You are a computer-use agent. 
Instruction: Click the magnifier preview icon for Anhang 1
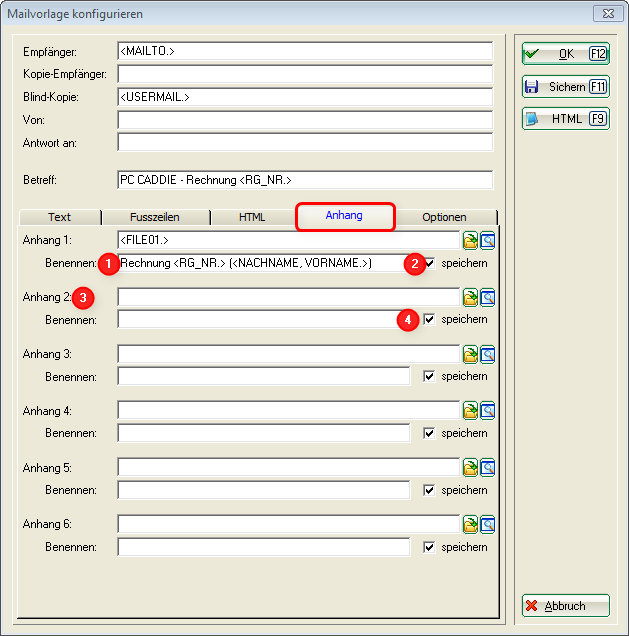[x=488, y=240]
